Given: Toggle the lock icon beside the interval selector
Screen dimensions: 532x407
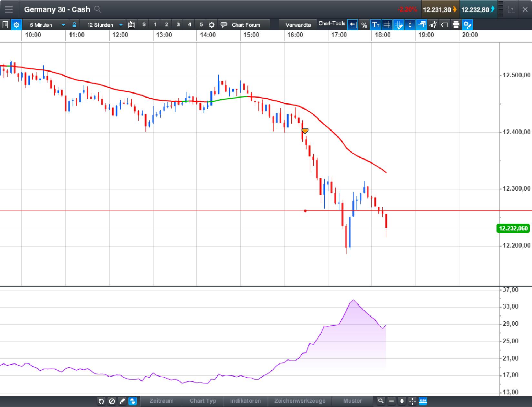Looking at the screenshot, I should tap(74, 25).
